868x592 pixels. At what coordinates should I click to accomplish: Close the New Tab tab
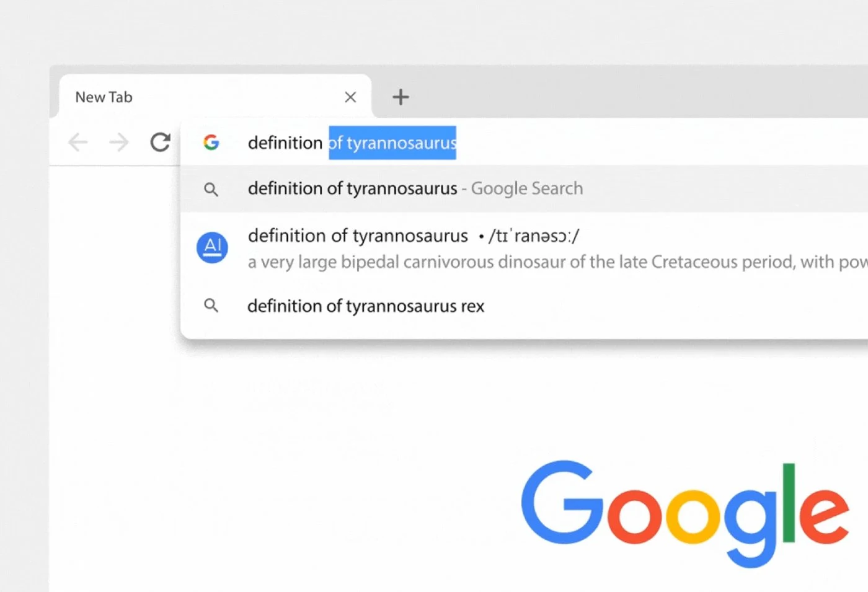point(350,97)
